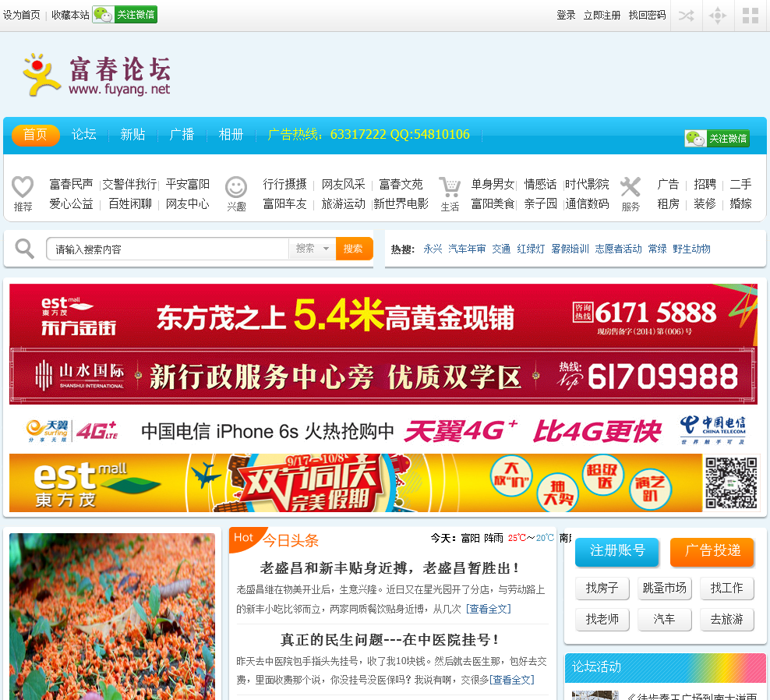Viewport: 770px width, 700px height.
Task: Open the 旅游运动 forum link
Action: [x=343, y=204]
